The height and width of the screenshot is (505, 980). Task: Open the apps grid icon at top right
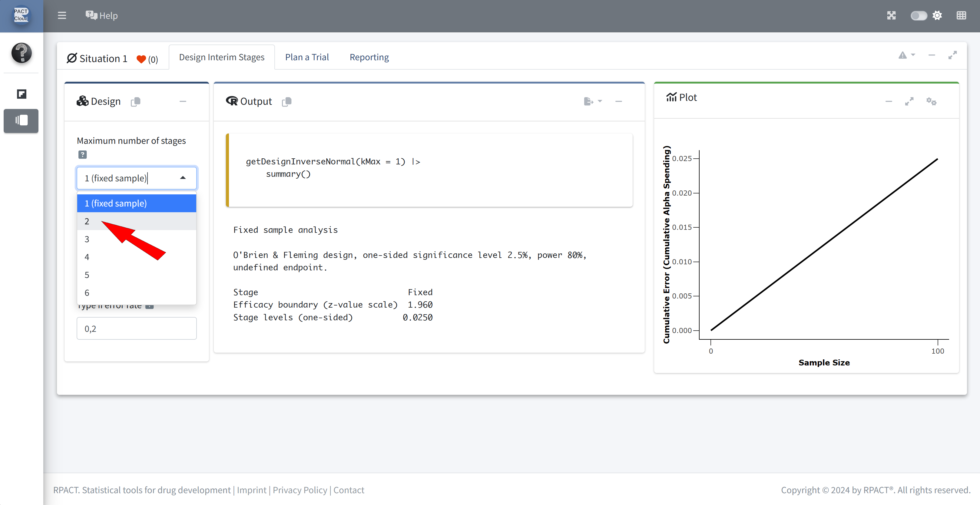[961, 15]
